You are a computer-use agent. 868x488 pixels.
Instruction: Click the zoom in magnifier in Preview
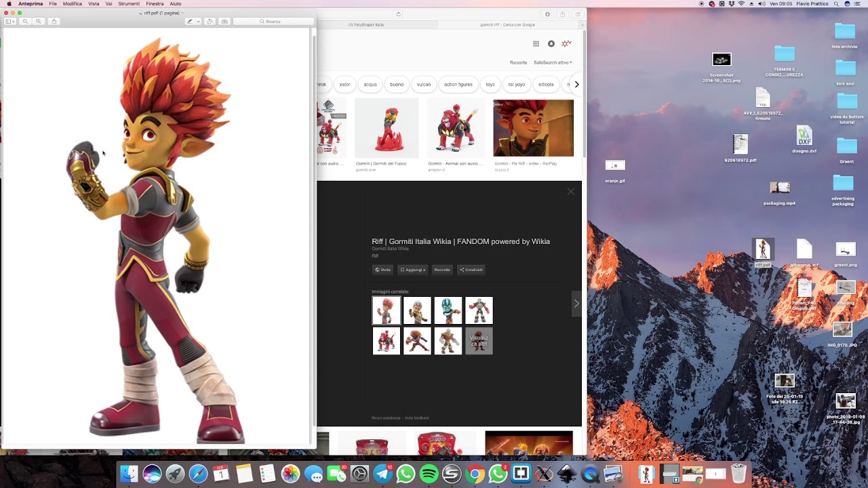pos(39,22)
